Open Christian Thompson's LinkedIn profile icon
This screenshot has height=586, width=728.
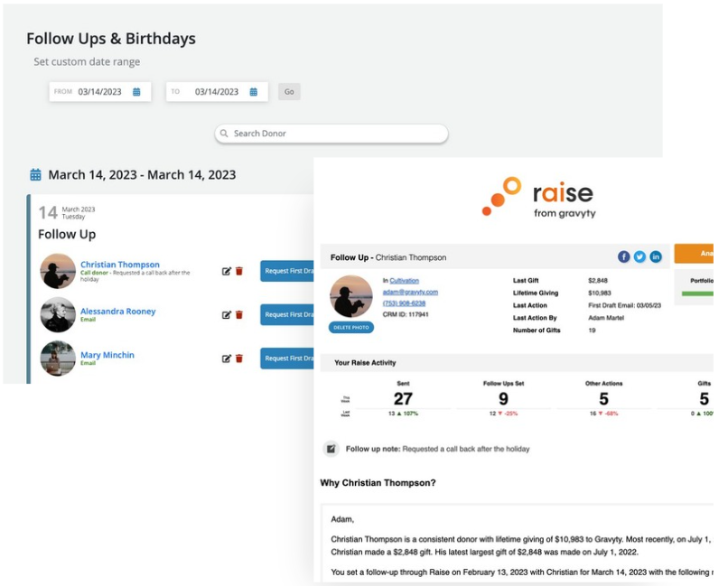(x=656, y=256)
